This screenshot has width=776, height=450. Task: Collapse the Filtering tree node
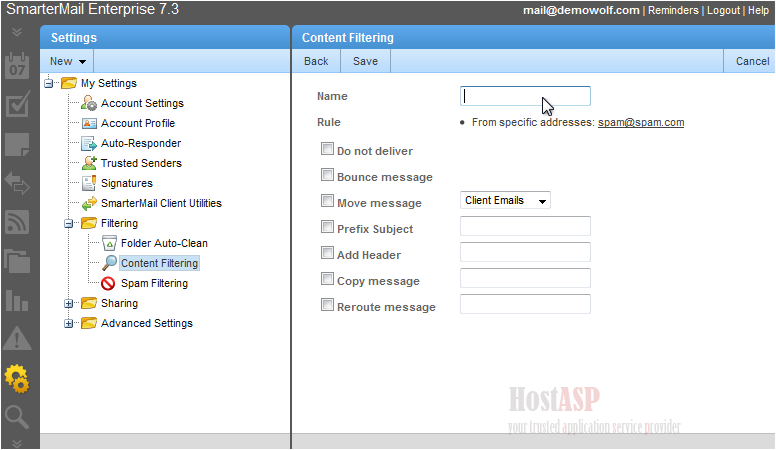[x=68, y=224]
